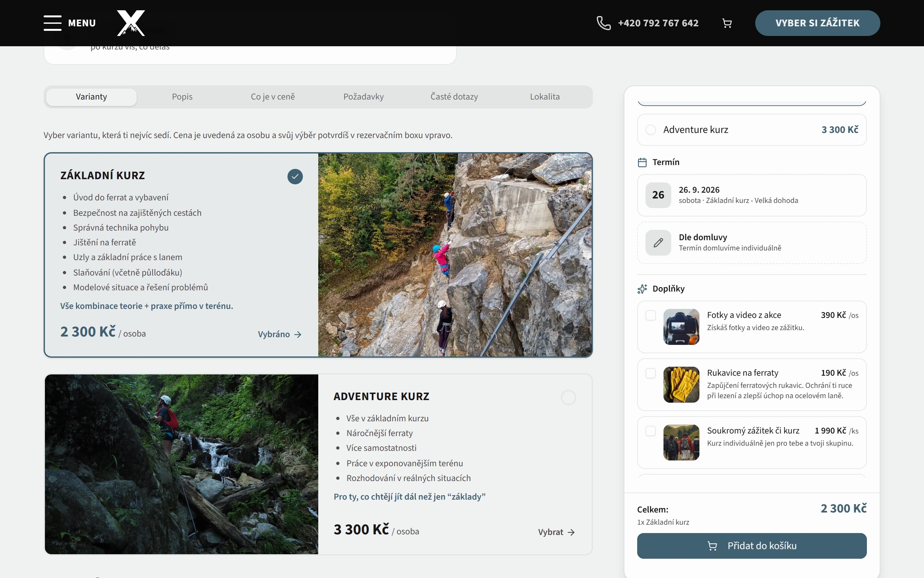Click the hikers thumbnail for Soukromý zážitek
The image size is (924, 578).
click(x=681, y=442)
